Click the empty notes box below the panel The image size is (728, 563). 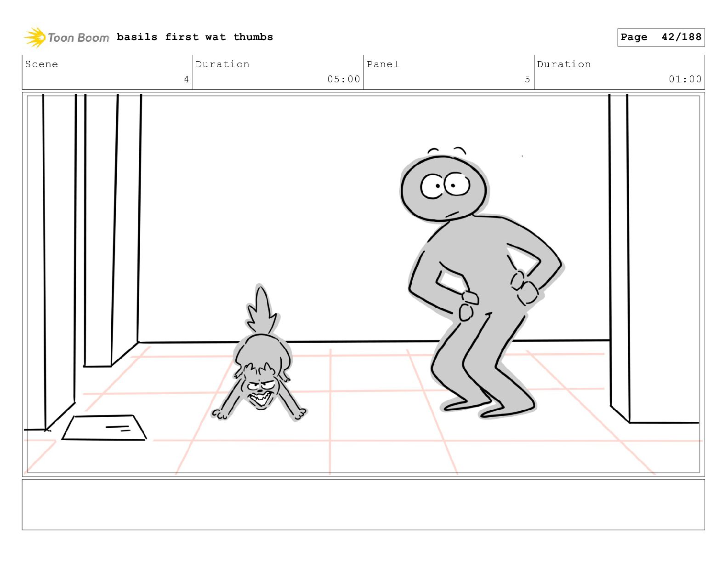[363, 505]
